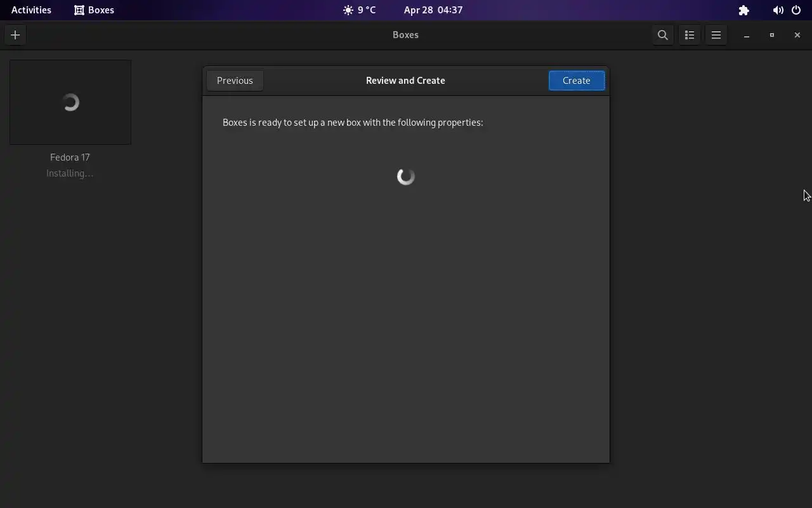Click the Installing… status text
The image size is (812, 508).
tap(70, 173)
